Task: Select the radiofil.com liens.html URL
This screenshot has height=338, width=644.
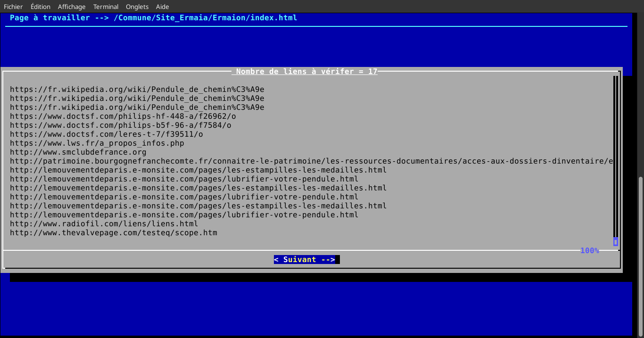Action: tap(104, 224)
